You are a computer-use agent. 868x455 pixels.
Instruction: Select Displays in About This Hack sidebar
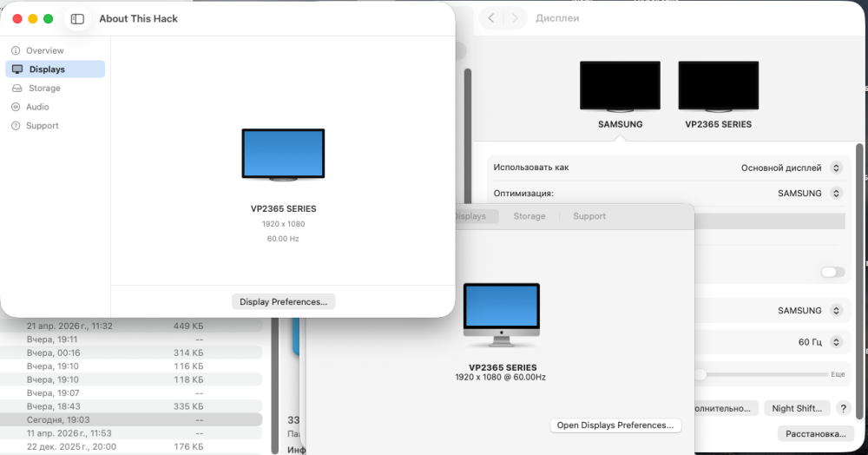[x=55, y=69]
